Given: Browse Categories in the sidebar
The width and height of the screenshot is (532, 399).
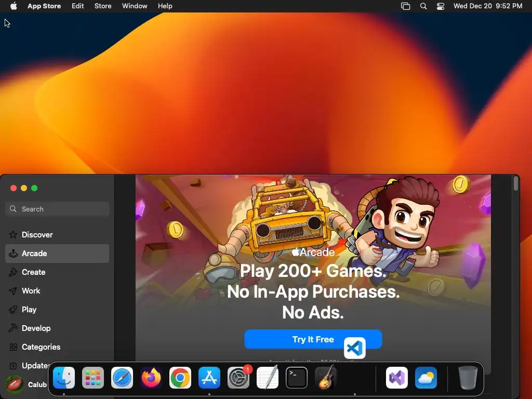Looking at the screenshot, I should pyautogui.click(x=57, y=347).
